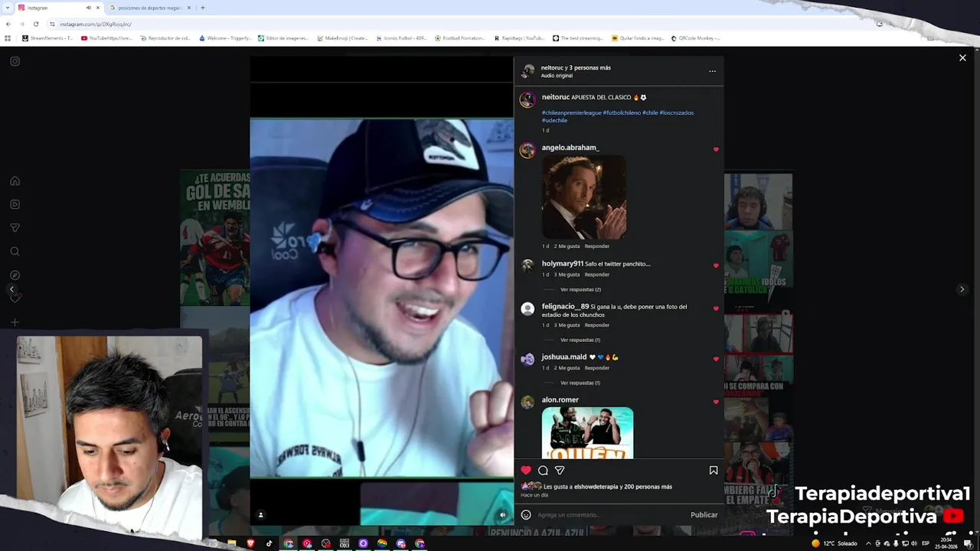Reply to felignacio__89's comment
The height and width of the screenshot is (551, 980).
tap(596, 325)
